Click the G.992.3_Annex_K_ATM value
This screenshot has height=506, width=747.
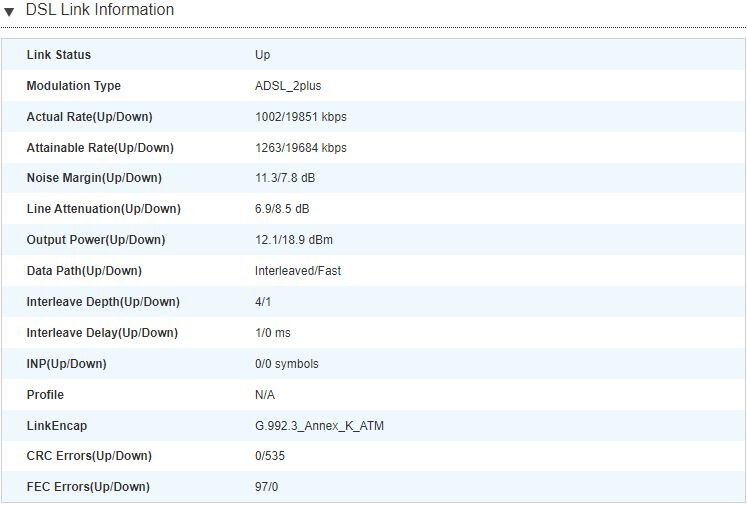[x=319, y=425]
